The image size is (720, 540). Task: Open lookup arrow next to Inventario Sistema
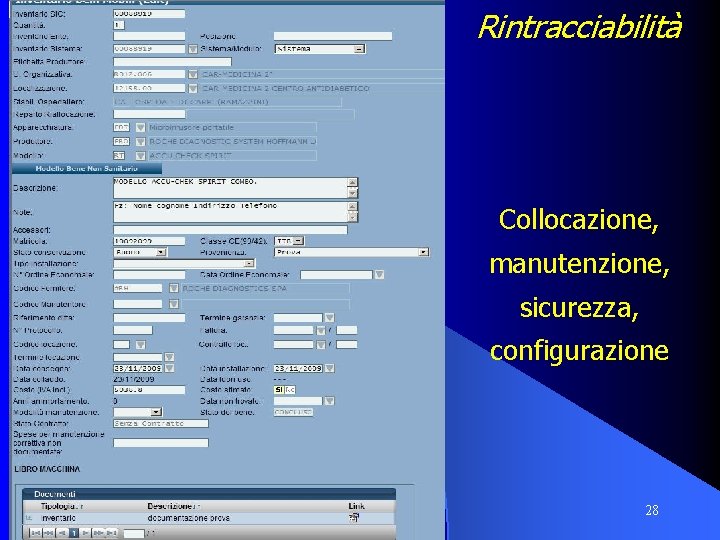click(x=193, y=49)
